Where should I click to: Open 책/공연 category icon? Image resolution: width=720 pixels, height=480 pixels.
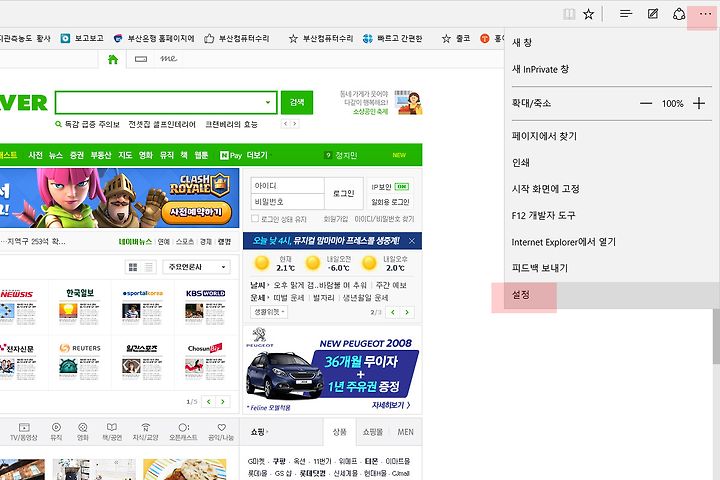(112, 432)
